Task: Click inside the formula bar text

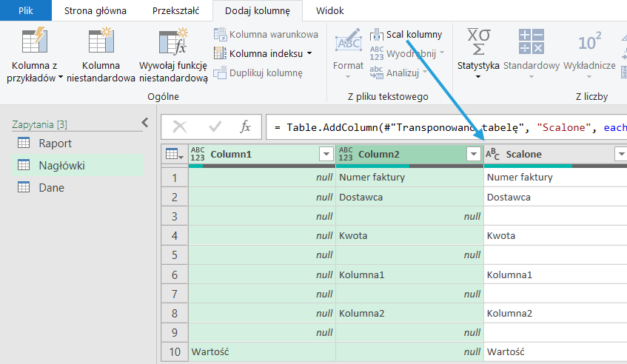Action: (x=444, y=127)
